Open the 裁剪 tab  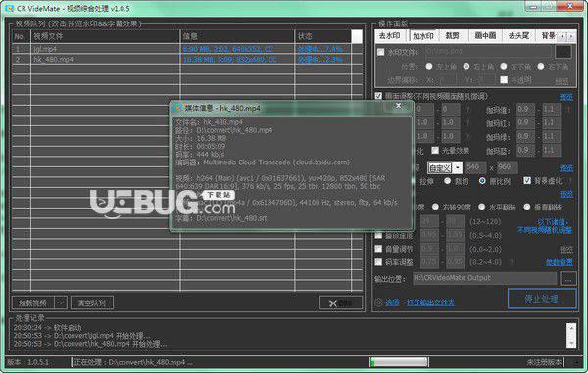pos(452,36)
